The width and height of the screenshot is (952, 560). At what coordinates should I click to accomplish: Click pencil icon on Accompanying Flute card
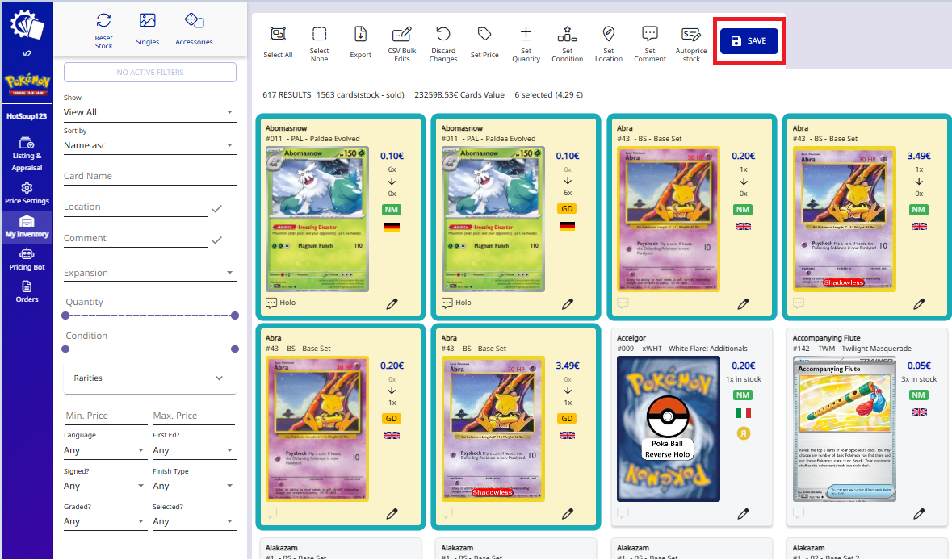pos(919,514)
